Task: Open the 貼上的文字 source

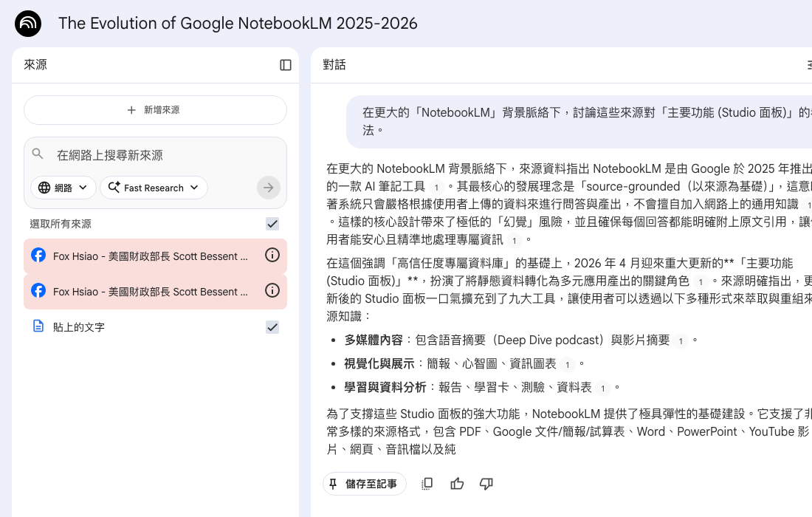Action: 79,327
